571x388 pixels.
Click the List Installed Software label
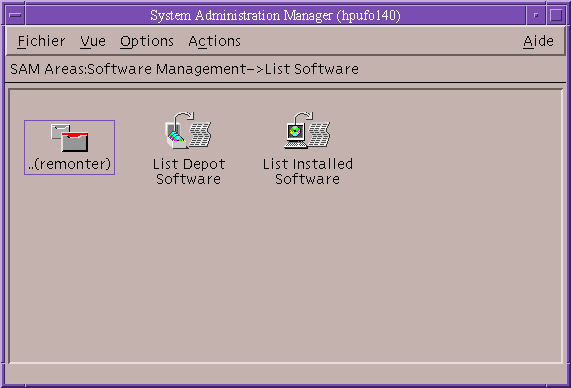coord(308,172)
